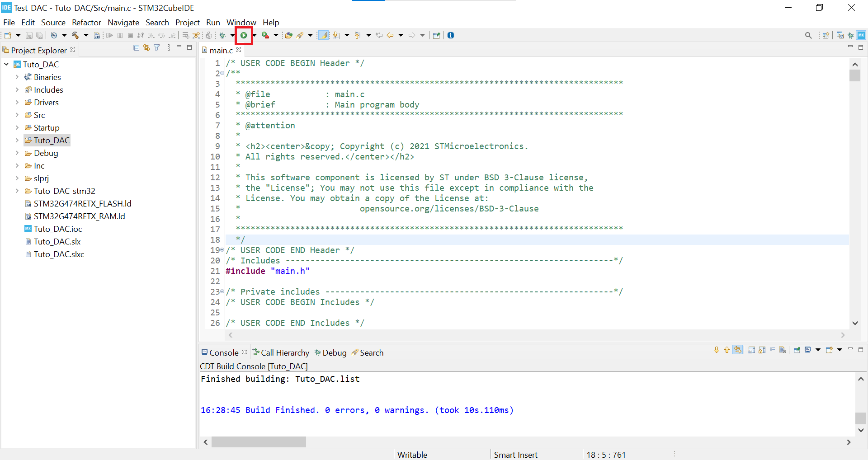Screen dimensions: 868x460
Task: Click Collapse All in Project Explorer
Action: [x=137, y=47]
